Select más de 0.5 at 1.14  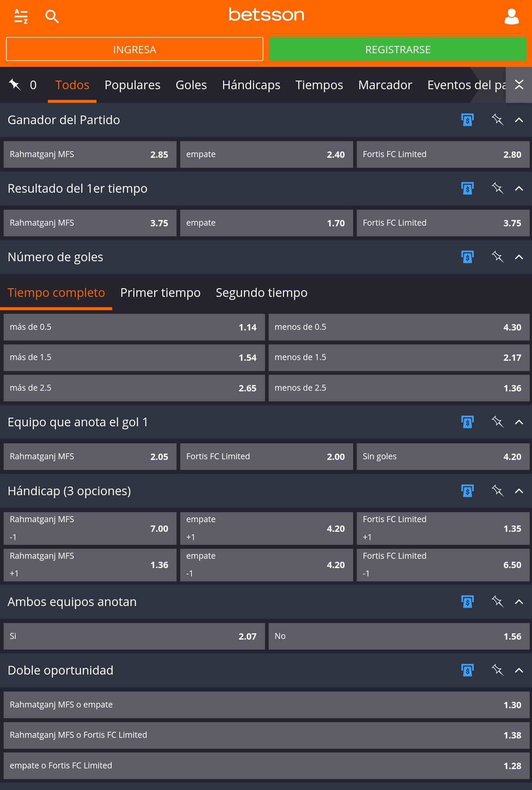click(134, 327)
